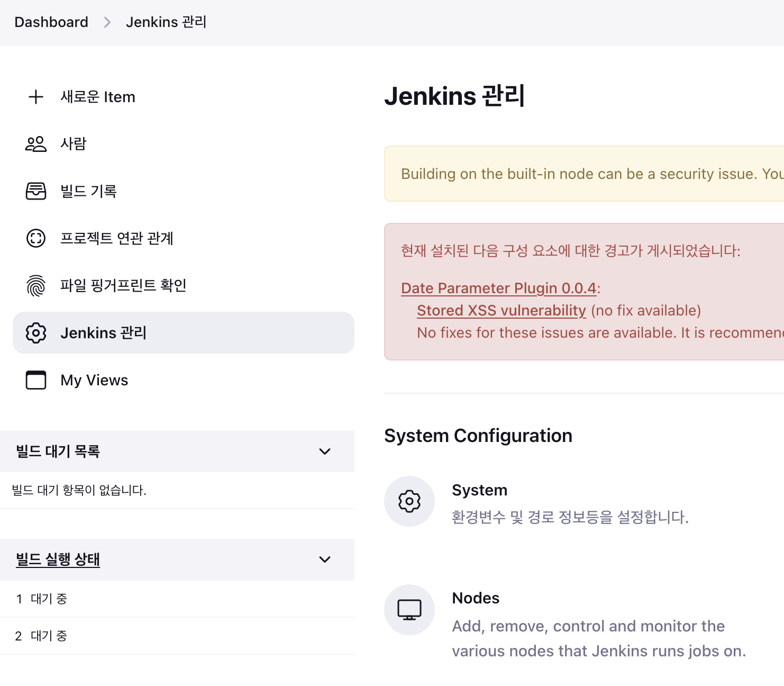Click the built-in node security warning banner

point(584,174)
